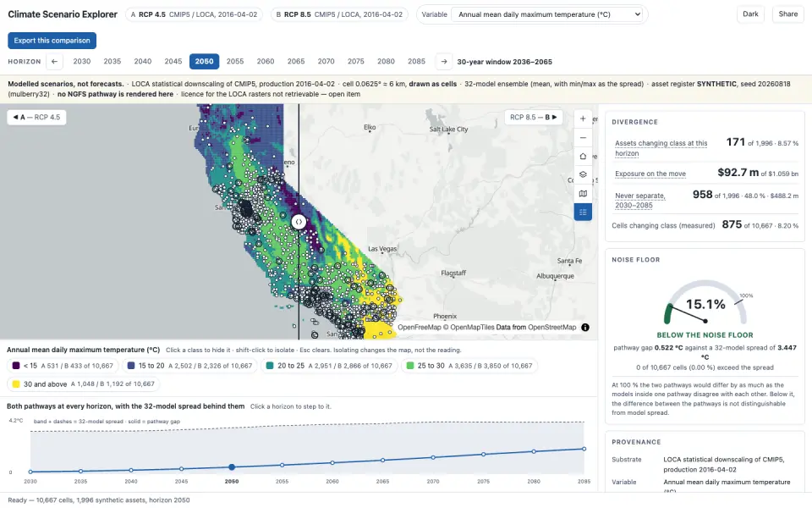Click the 2040 point on the chart
This screenshot has height=508, width=812.
pos(131,470)
